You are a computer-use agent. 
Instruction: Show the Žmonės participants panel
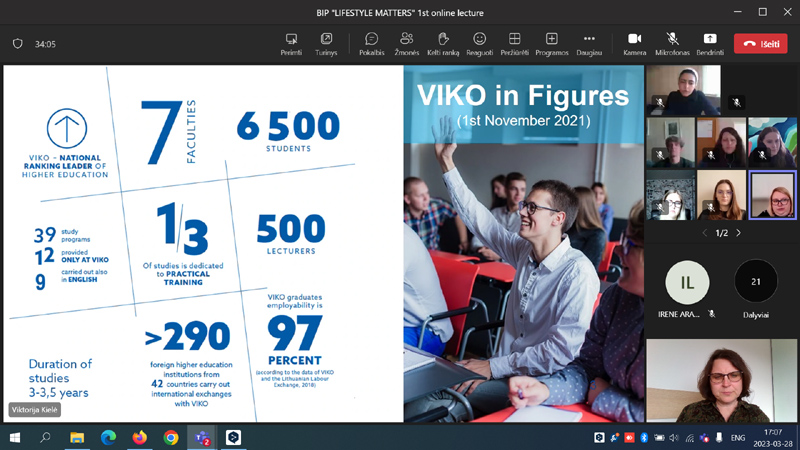click(407, 44)
